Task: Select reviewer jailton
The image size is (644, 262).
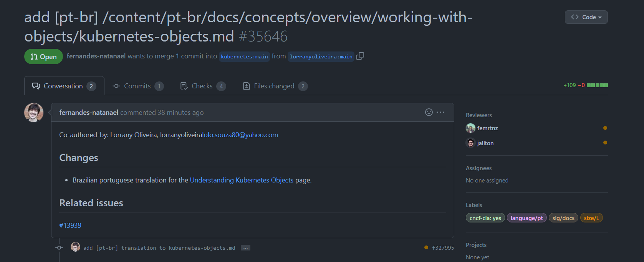Action: click(x=485, y=143)
